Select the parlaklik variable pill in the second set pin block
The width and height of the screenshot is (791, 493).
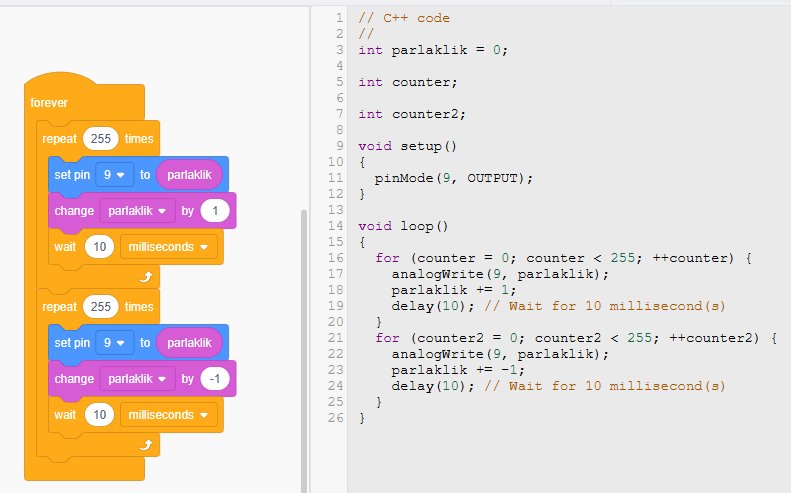(189, 343)
